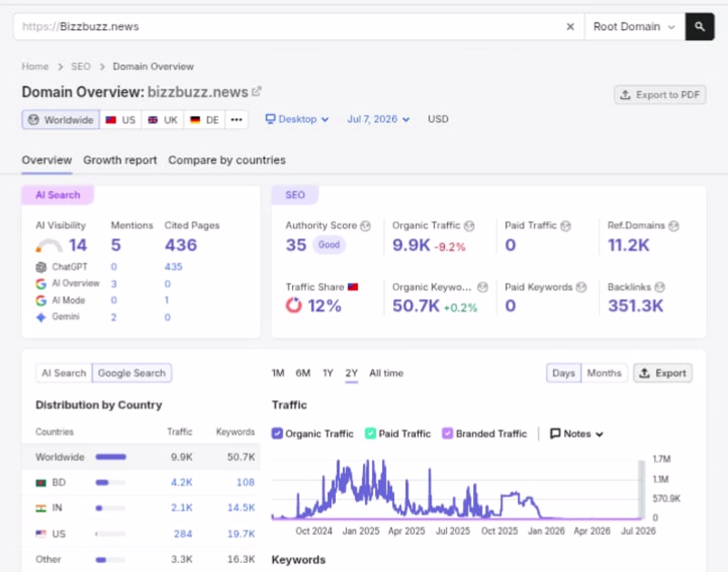Screen dimensions: 728x572
Task: Click Organic Keywords info icon
Action: [483, 287]
